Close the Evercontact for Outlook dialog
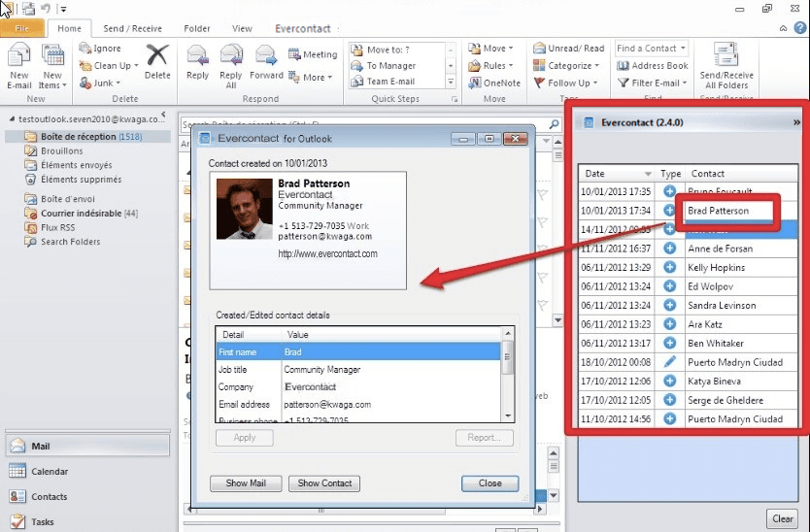 coord(489,482)
